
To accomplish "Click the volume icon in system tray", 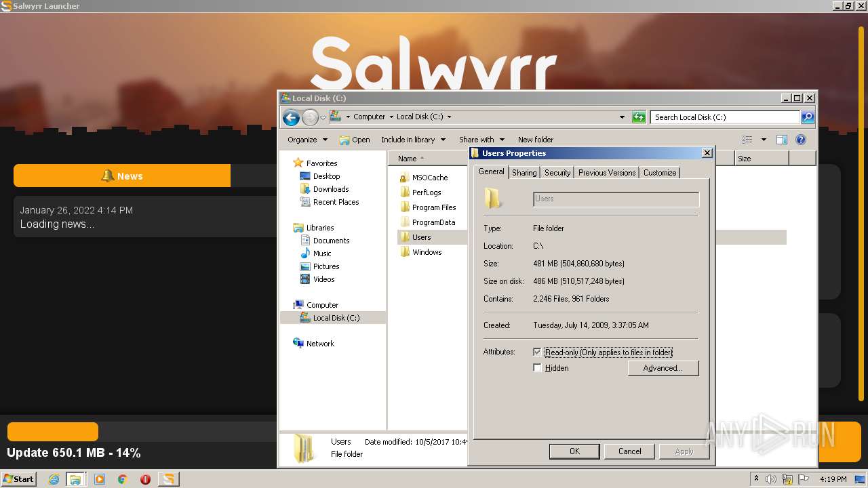I will pyautogui.click(x=771, y=479).
